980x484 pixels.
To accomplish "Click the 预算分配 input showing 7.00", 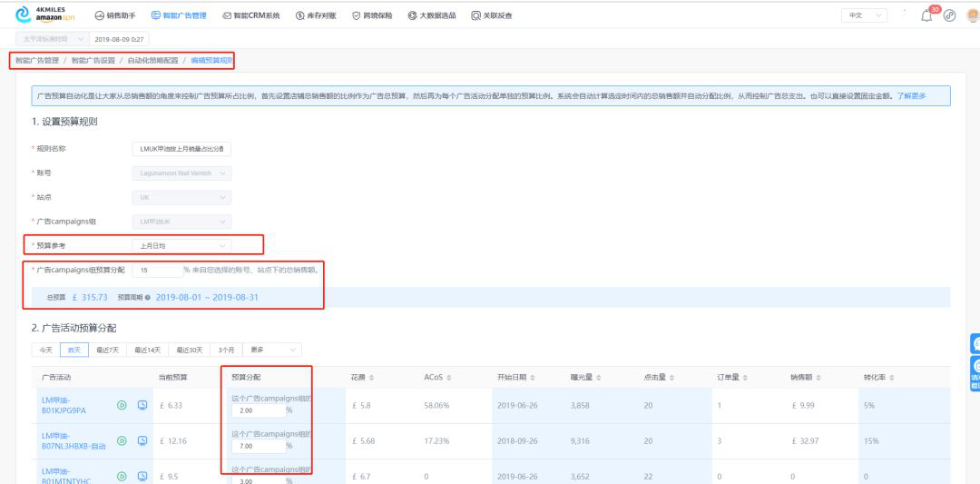I will click(258, 447).
